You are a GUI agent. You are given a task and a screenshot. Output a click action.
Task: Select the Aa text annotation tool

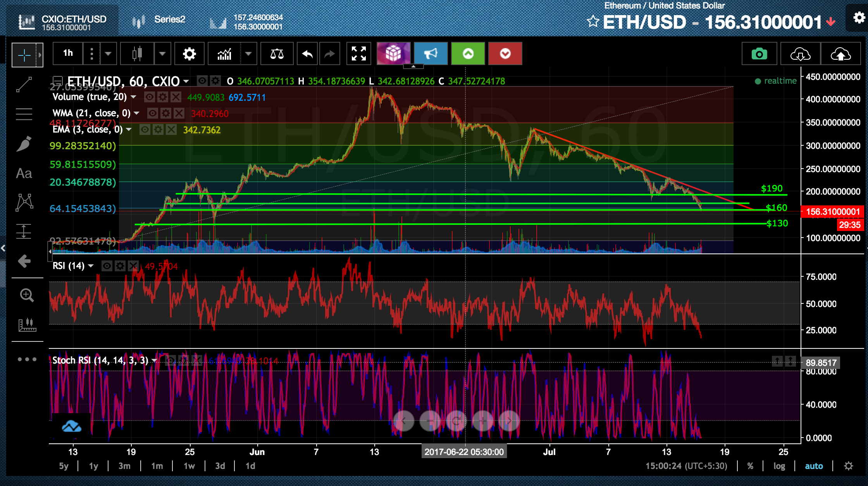(x=24, y=173)
